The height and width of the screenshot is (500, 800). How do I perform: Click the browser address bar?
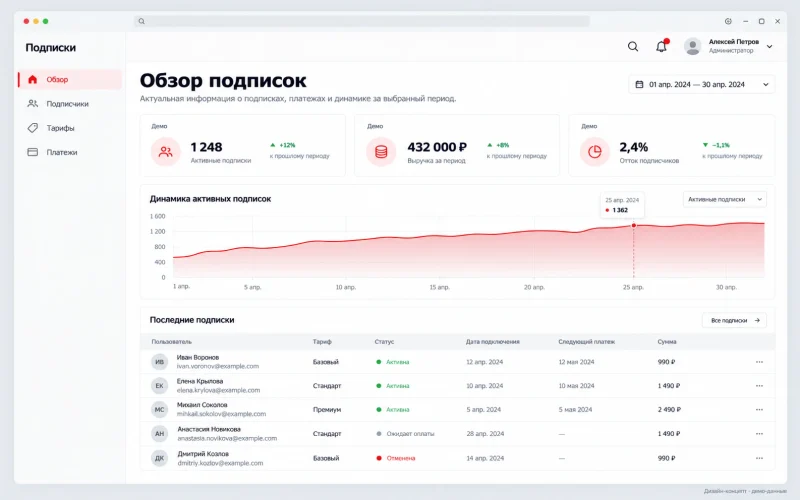(362, 21)
